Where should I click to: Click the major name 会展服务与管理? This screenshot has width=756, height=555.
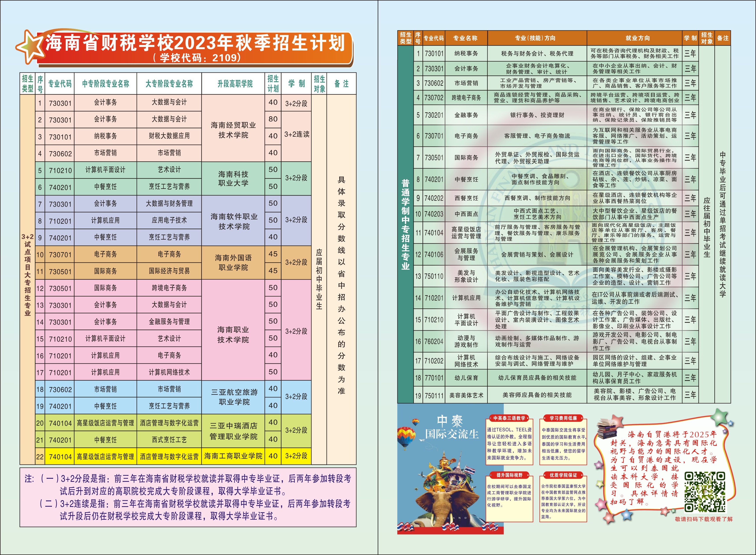(466, 254)
